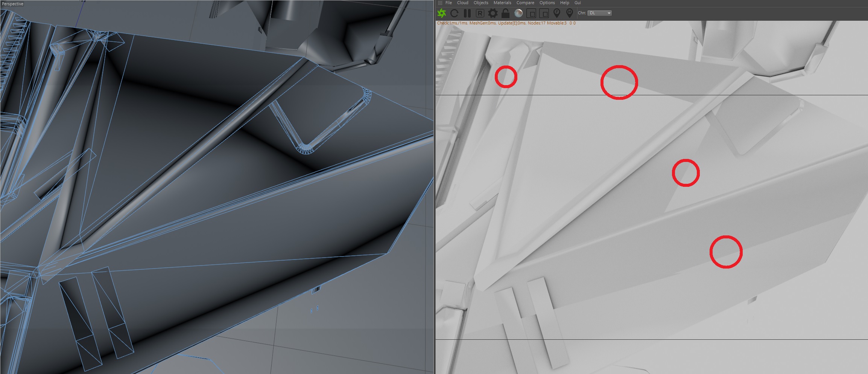Click the dotted grip handle beside File
Screen dimensions: 868x374
(440, 3)
